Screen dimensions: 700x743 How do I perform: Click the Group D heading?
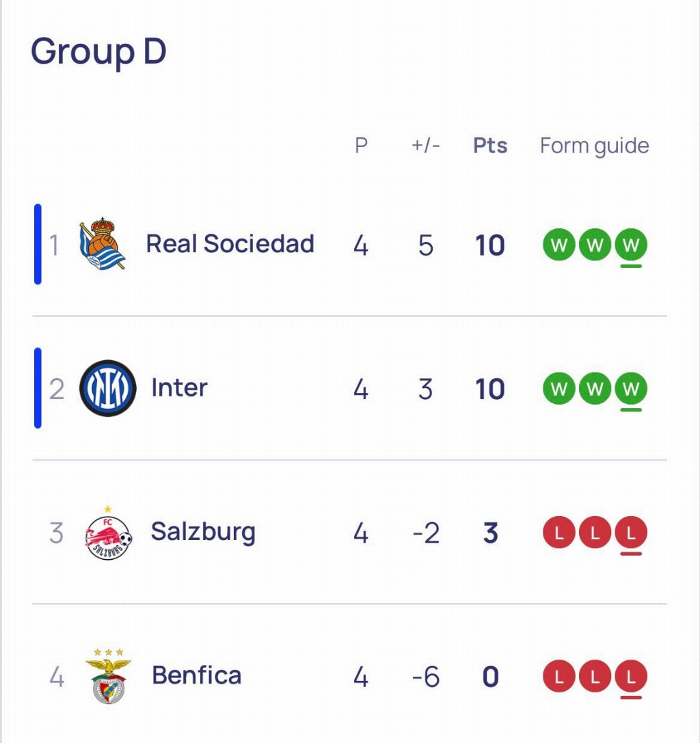tap(98, 52)
